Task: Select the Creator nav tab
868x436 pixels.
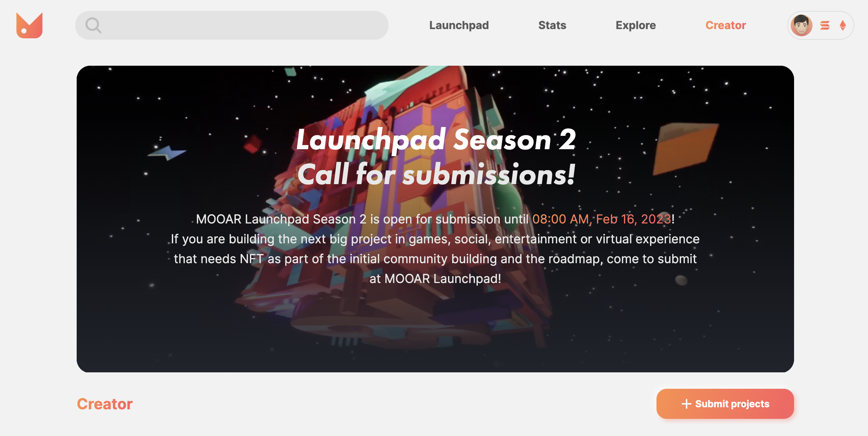Action: tap(726, 25)
